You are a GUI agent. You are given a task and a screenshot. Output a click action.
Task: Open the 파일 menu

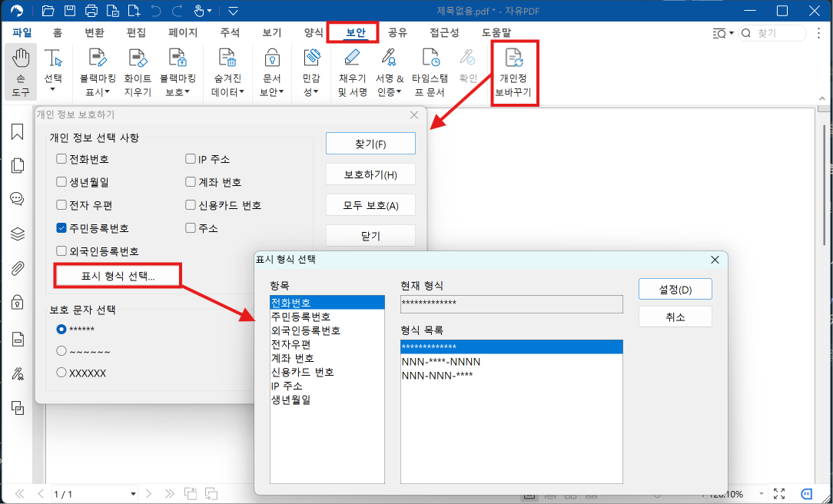22,33
